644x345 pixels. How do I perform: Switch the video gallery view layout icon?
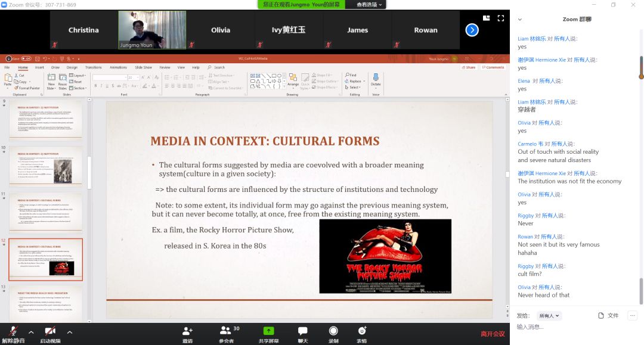(487, 18)
